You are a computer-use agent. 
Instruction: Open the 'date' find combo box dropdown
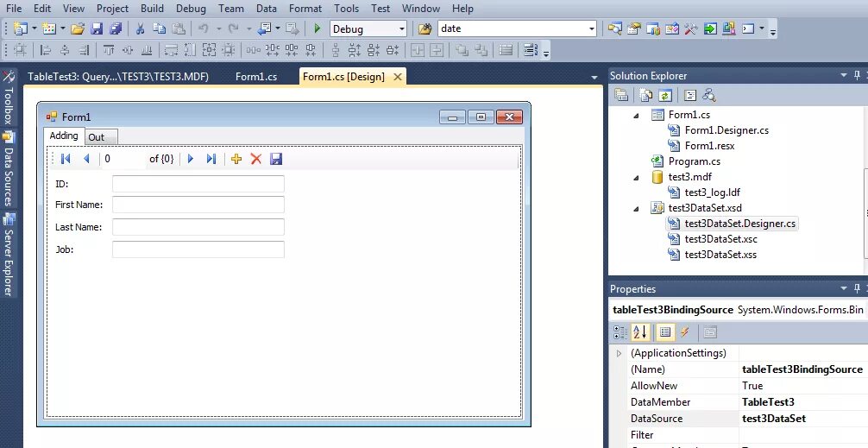click(591, 28)
